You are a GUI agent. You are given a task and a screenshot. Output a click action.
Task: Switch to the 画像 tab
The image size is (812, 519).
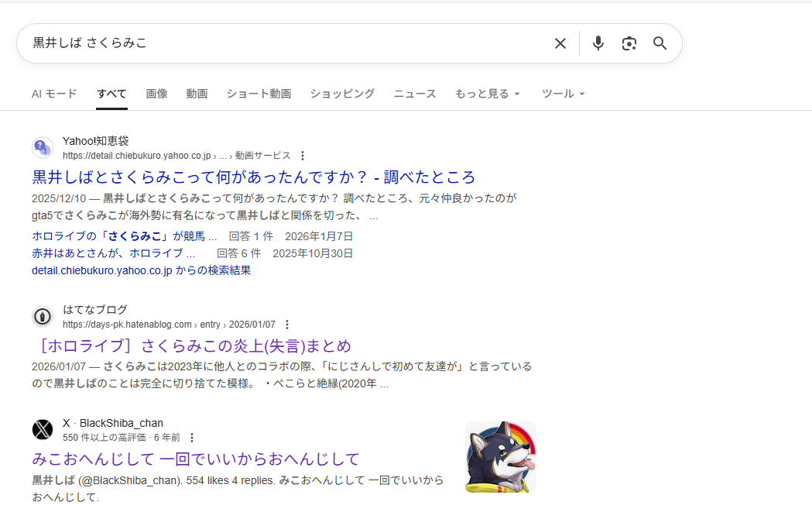[x=156, y=94]
